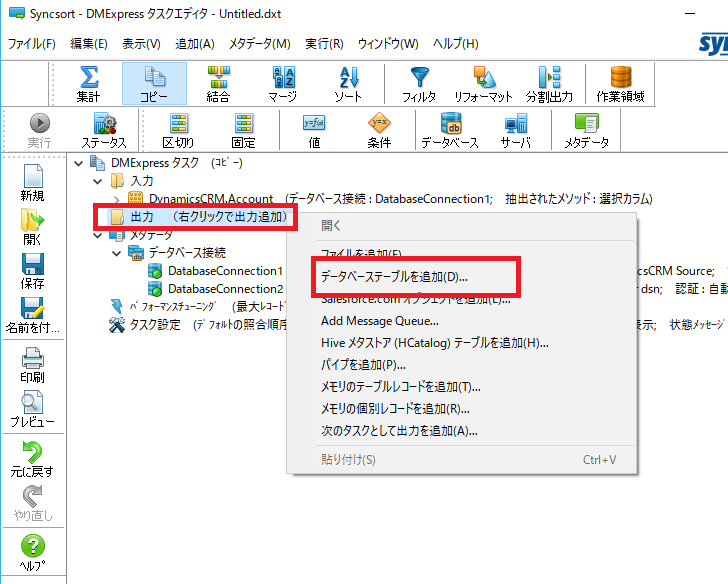
Task: Add a 条件 (condition) definition
Action: (379, 130)
